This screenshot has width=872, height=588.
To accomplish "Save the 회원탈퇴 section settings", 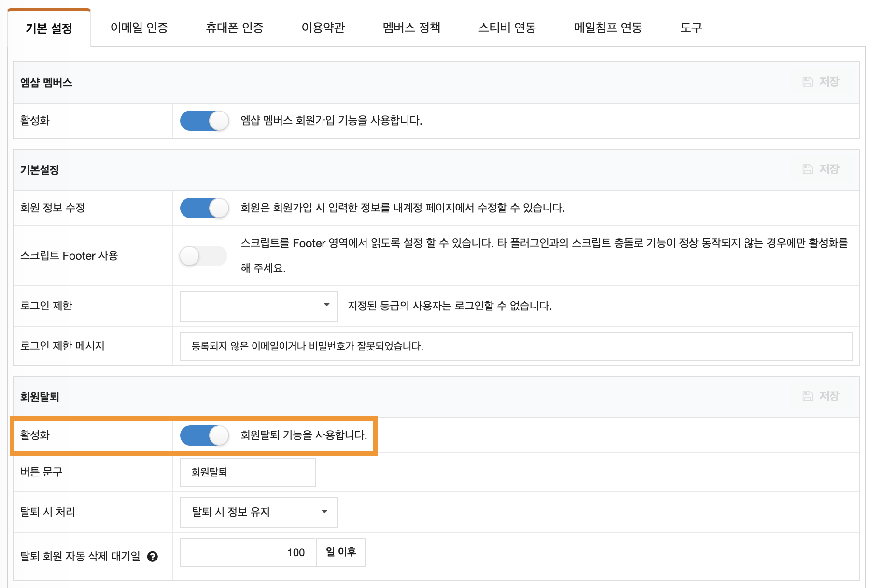I will click(x=820, y=396).
